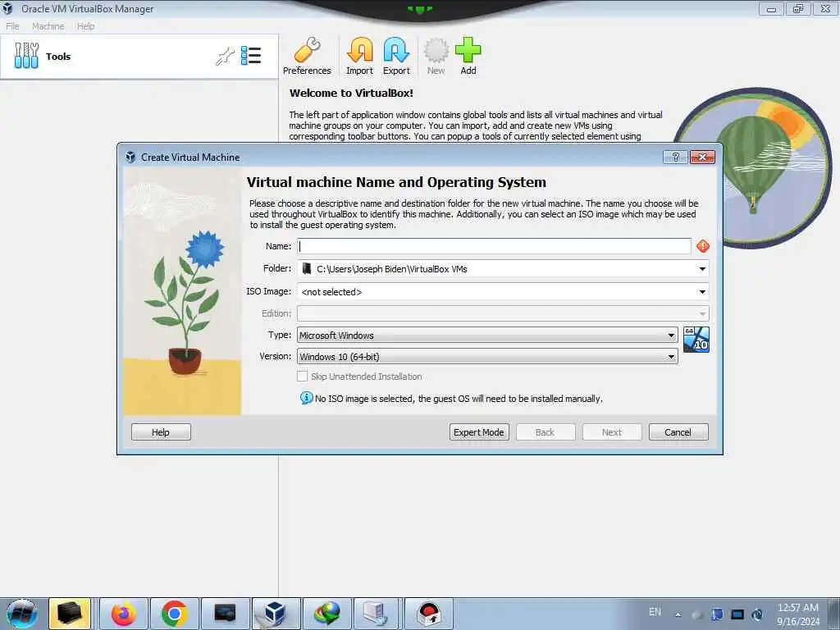Screen dimensions: 840x630
Task: Click the computer tower taskbar icon
Action: (x=377, y=614)
